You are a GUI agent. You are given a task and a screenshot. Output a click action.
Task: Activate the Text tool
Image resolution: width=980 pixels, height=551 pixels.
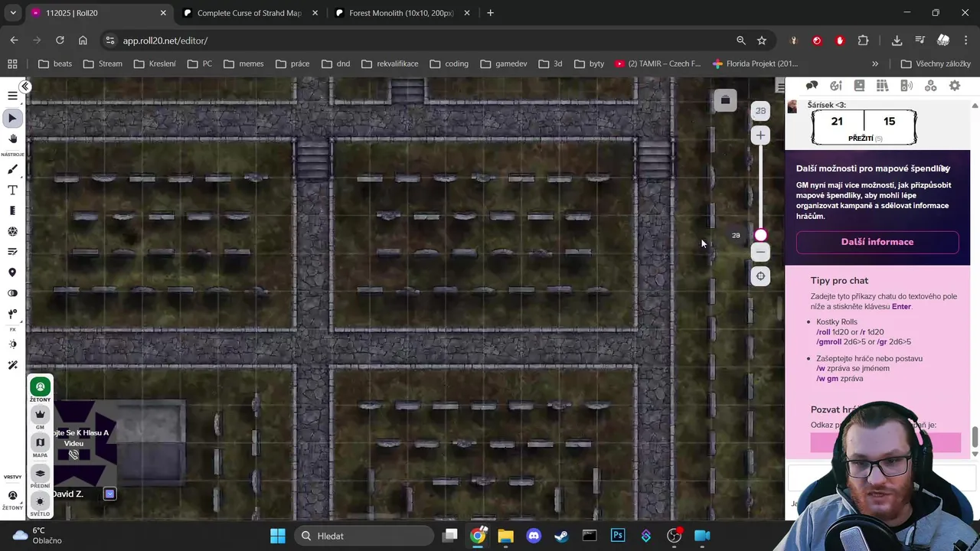(x=12, y=190)
